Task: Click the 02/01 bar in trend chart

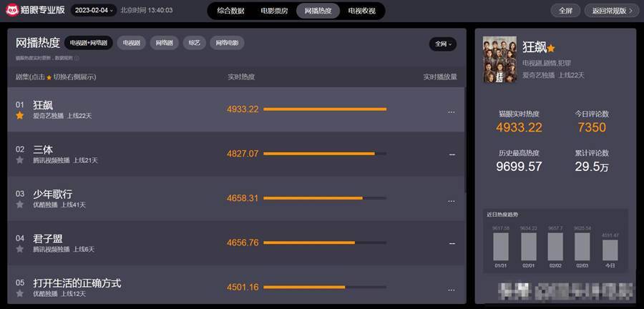Action: pyautogui.click(x=528, y=247)
